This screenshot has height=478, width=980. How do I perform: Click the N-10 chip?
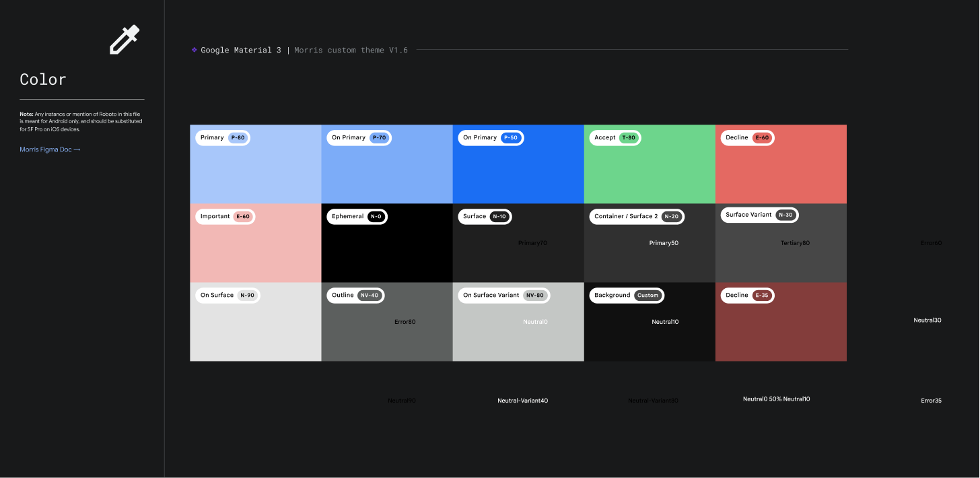click(x=499, y=217)
